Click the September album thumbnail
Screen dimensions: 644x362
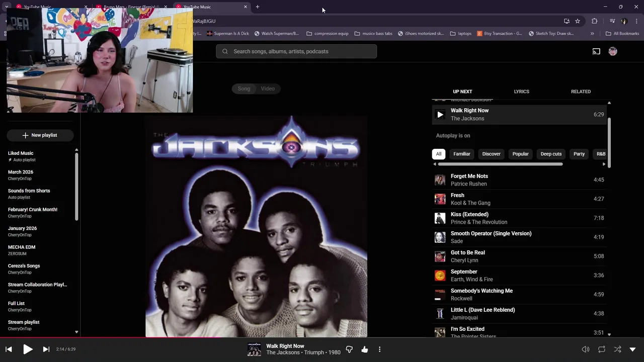440,276
